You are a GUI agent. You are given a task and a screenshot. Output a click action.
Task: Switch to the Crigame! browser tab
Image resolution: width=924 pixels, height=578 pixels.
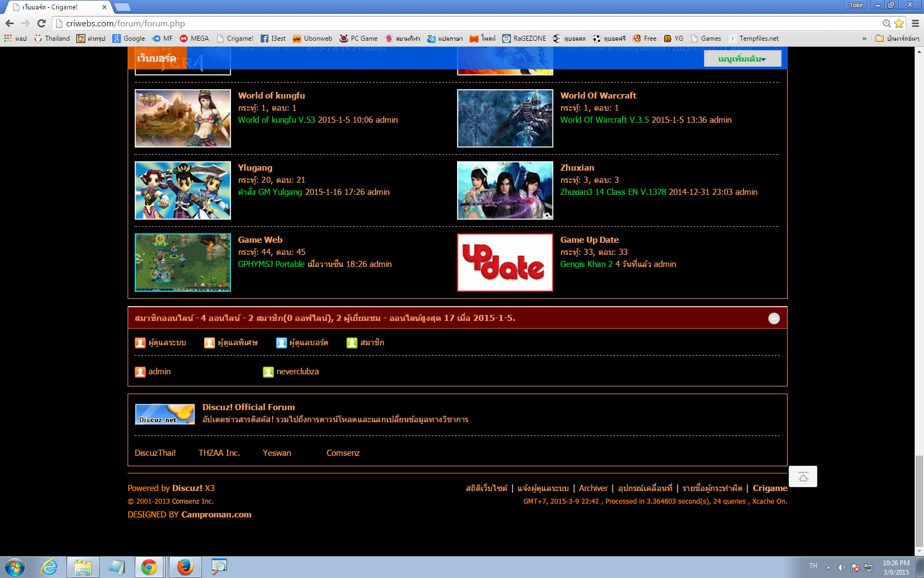(x=58, y=7)
